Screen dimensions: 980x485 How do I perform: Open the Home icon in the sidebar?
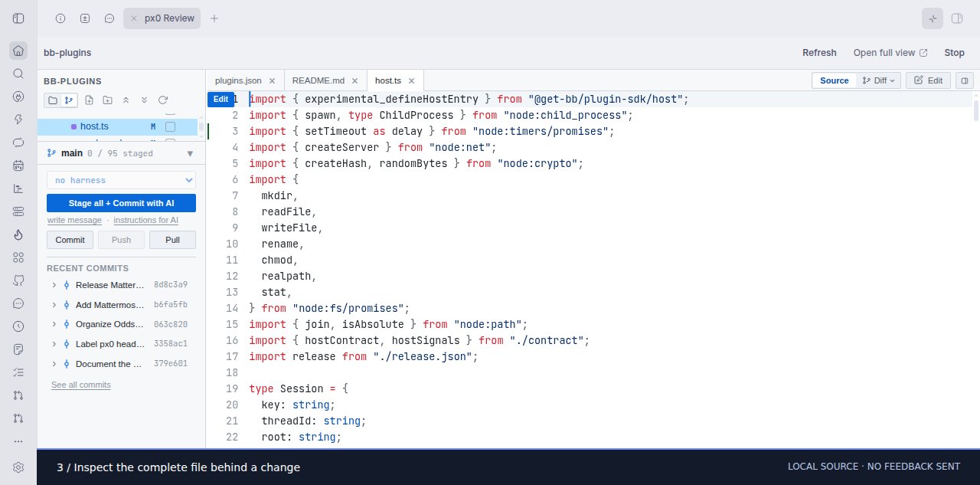pos(18,51)
